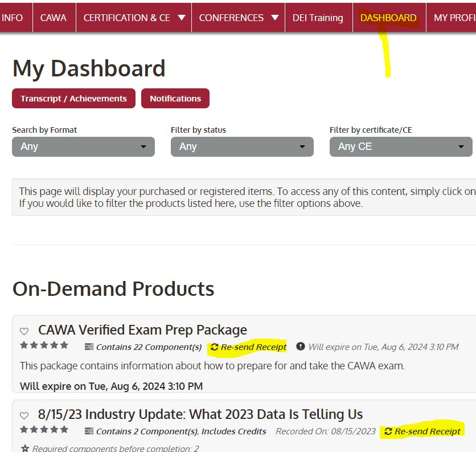Image resolution: width=476 pixels, height=452 pixels.
Task: Expand the CERTIFICATION & CE menu arrow
Action: tap(182, 18)
